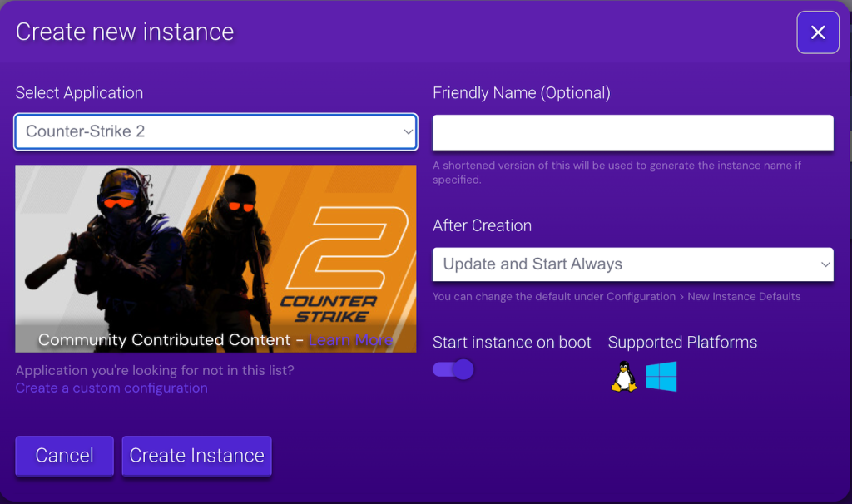Screen dimensions: 852x504
Task: Expand the application list using its chevron
Action: tap(408, 131)
